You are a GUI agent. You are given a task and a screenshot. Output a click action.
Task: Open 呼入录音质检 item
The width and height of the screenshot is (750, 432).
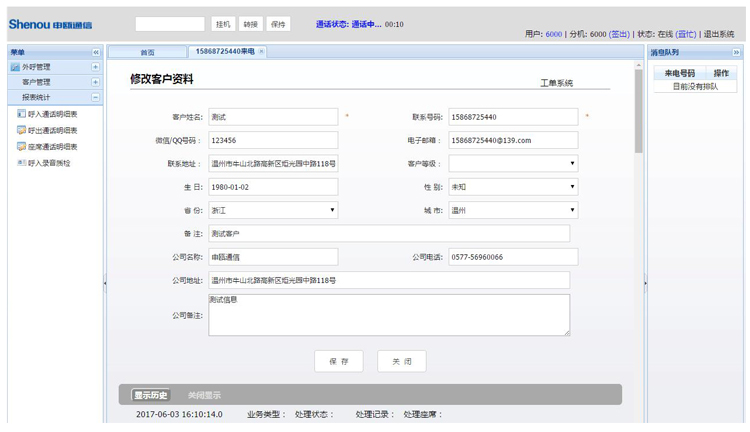(49, 163)
